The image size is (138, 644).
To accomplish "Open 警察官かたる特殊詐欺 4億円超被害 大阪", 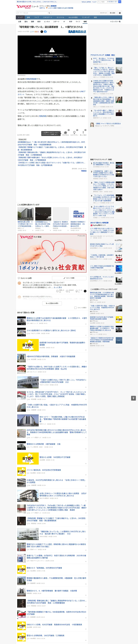I will coord(44,444).
